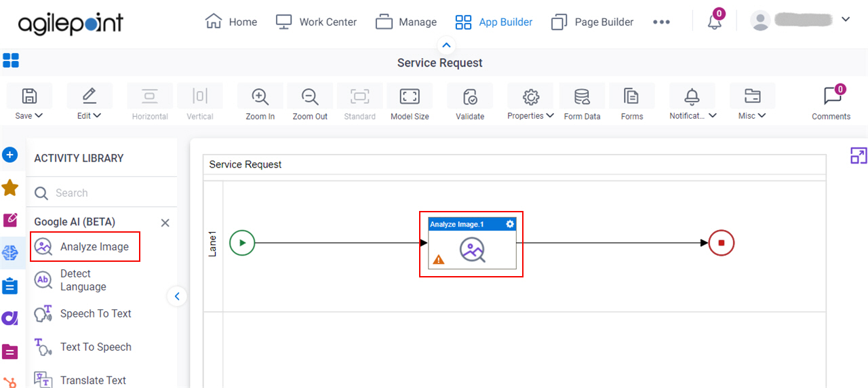Click the blue plus sidebar icon

[9, 155]
